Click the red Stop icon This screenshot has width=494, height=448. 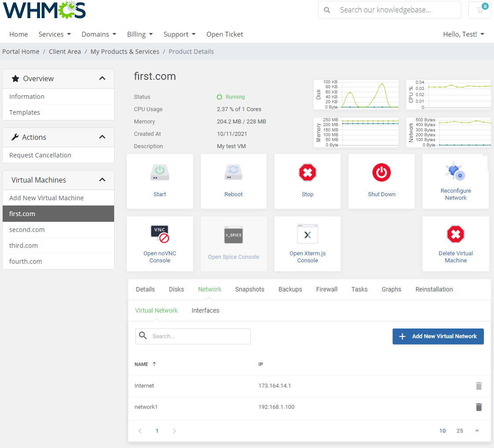[x=308, y=172]
